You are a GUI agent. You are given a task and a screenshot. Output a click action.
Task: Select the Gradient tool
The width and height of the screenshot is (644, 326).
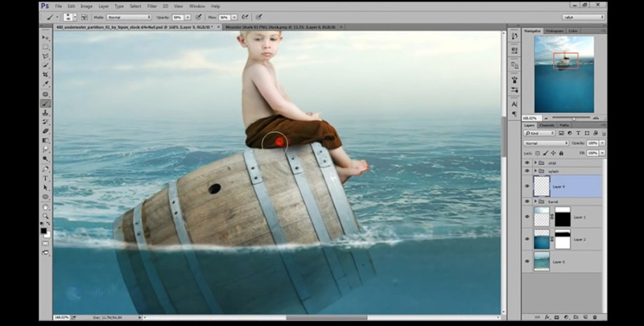pyautogui.click(x=46, y=140)
